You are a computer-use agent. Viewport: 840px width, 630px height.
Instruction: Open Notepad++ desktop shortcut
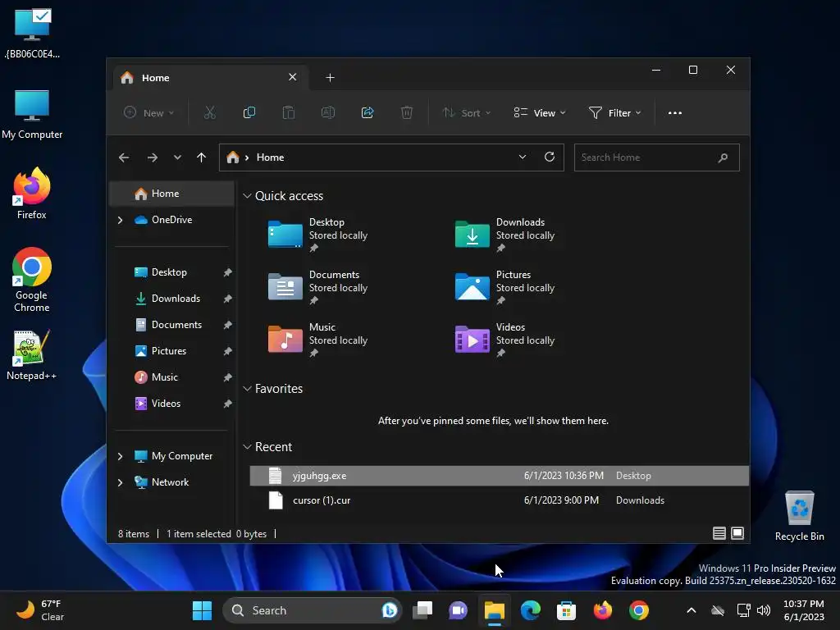click(32, 356)
